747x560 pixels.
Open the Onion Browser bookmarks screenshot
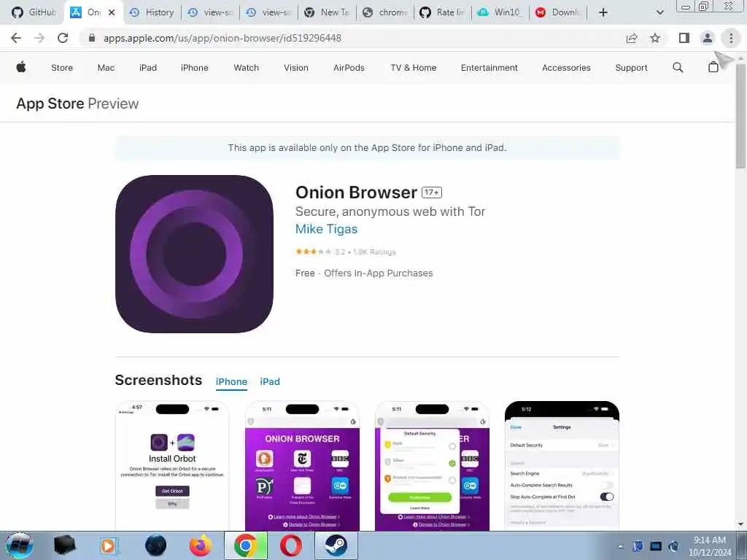tap(302, 466)
